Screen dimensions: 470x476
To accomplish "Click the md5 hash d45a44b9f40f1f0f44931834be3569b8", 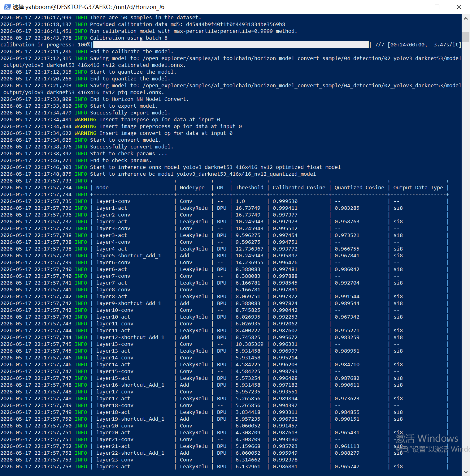I will 236,24.
